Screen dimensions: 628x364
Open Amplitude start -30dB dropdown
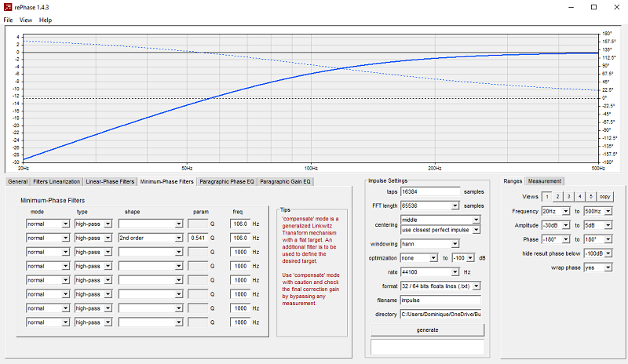(556, 225)
